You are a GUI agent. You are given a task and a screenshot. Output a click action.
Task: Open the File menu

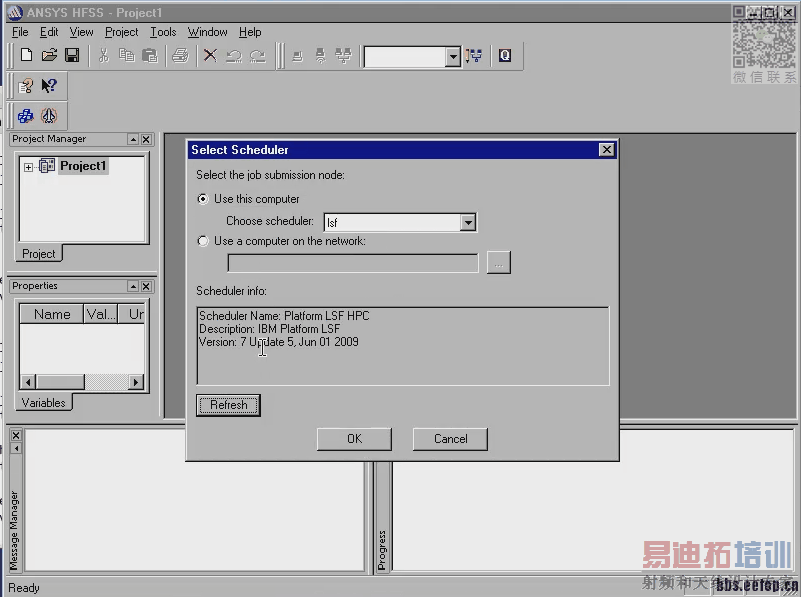pos(20,32)
